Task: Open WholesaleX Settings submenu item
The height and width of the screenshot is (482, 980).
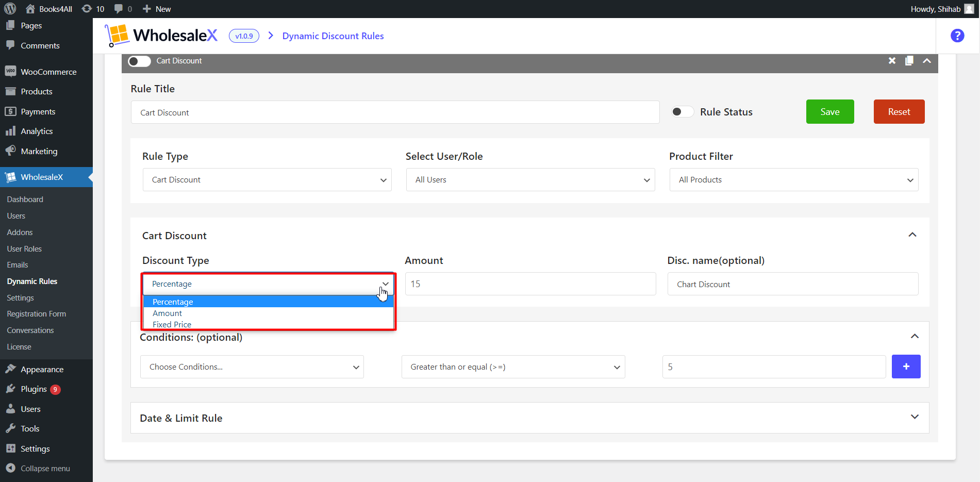Action: tap(20, 297)
